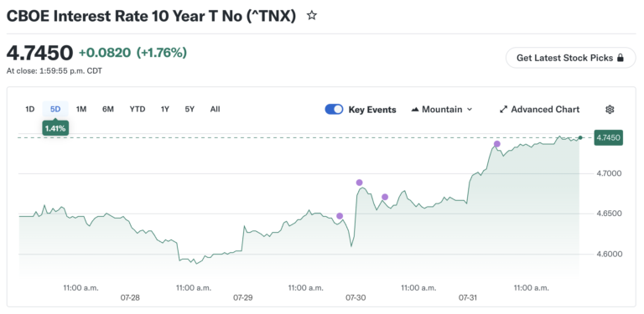Select the 1D time range tab

click(30, 110)
